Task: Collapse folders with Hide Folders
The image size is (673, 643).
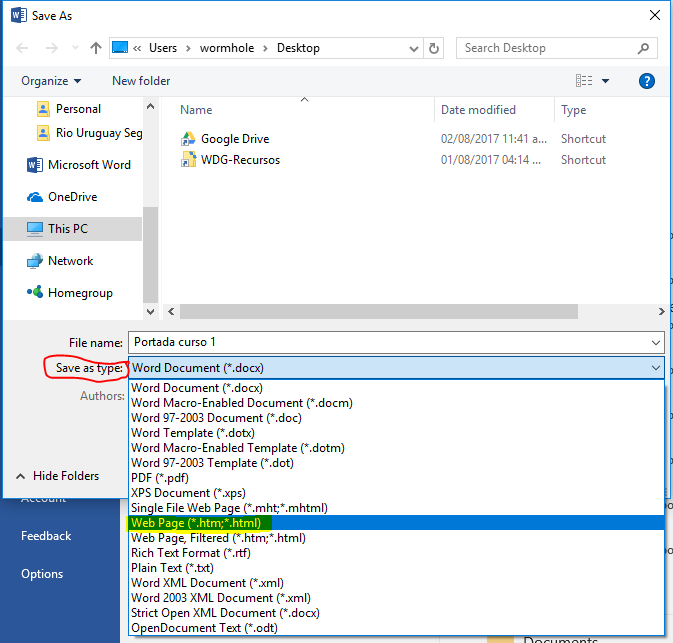Action: click(x=58, y=476)
